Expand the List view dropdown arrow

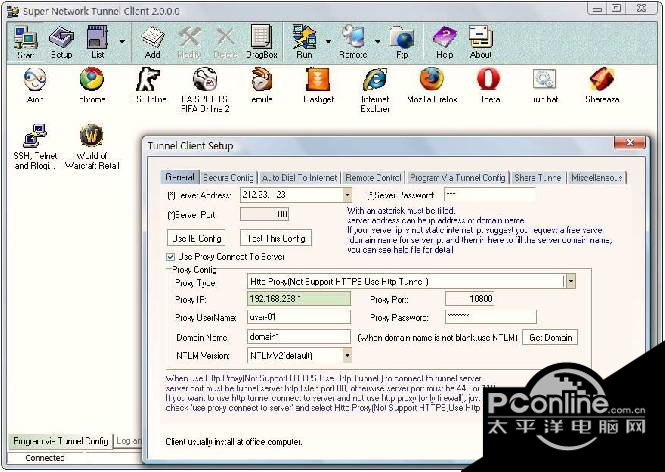tap(122, 42)
